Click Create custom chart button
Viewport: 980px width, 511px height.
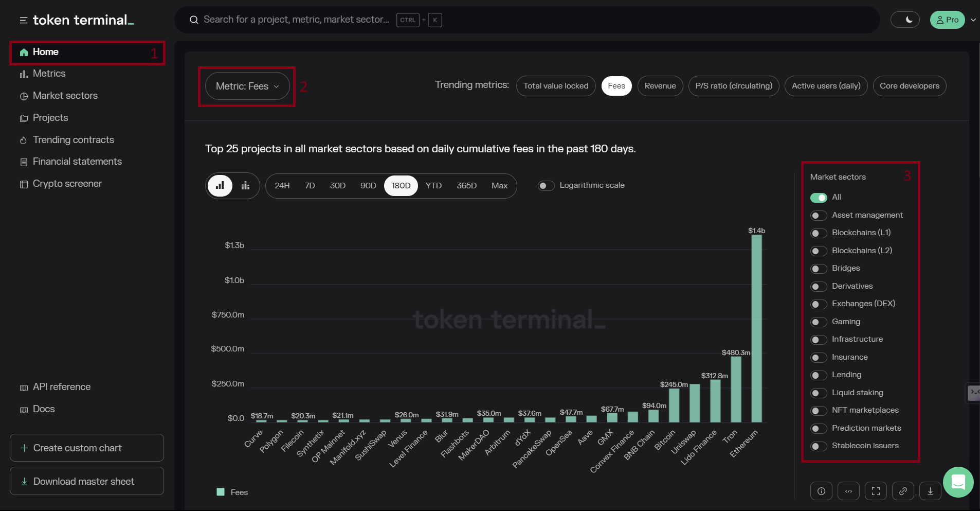point(86,448)
